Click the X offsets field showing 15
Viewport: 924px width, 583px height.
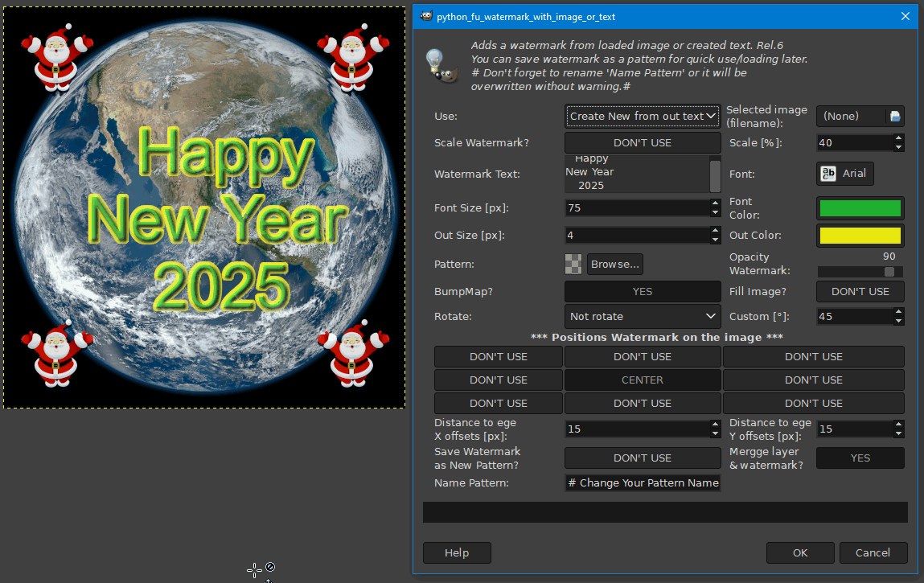coord(638,429)
